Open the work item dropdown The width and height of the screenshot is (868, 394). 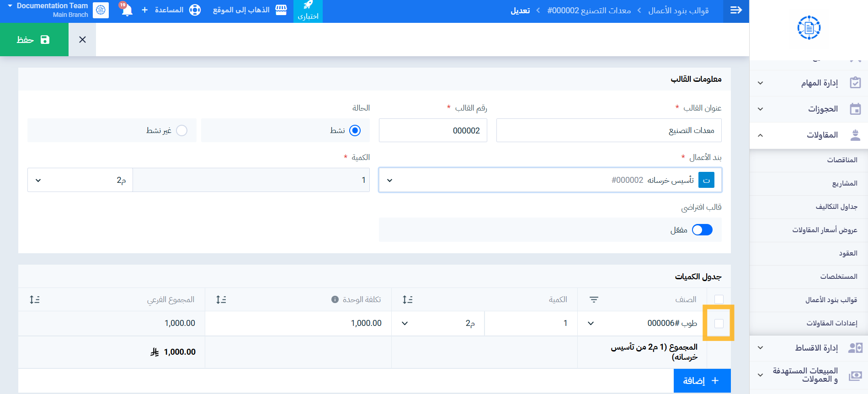click(x=550, y=180)
